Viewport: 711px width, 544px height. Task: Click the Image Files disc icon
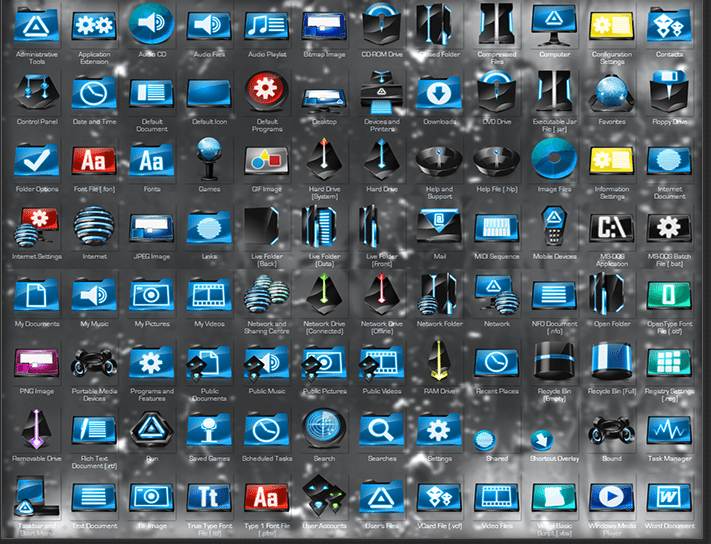point(555,159)
